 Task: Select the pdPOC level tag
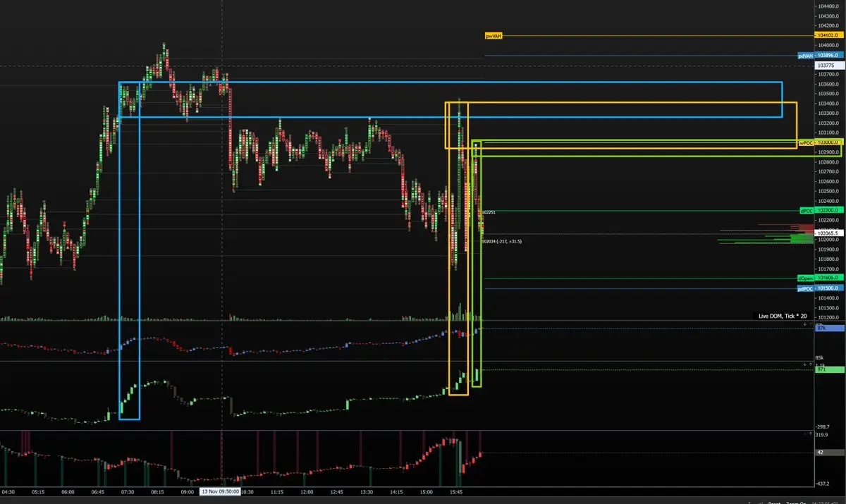[805, 288]
